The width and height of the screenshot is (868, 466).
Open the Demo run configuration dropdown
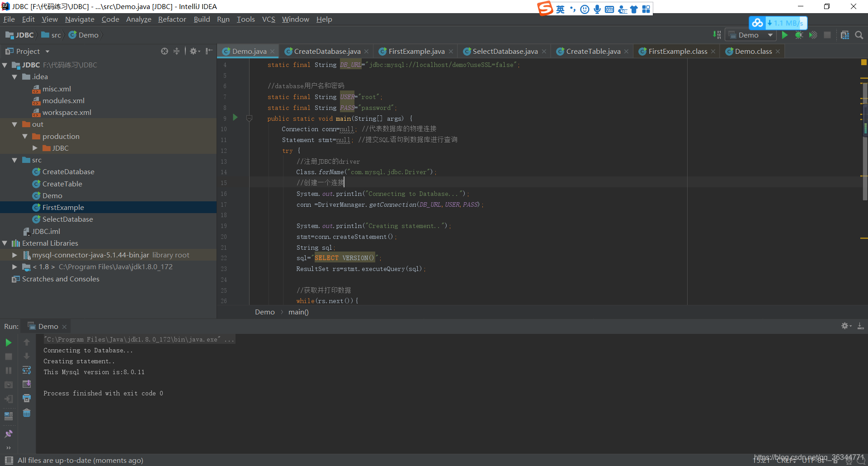(x=750, y=35)
